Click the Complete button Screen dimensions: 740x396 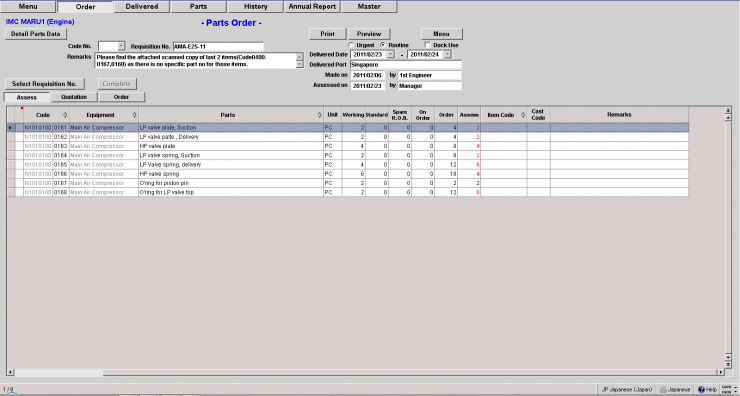click(117, 84)
